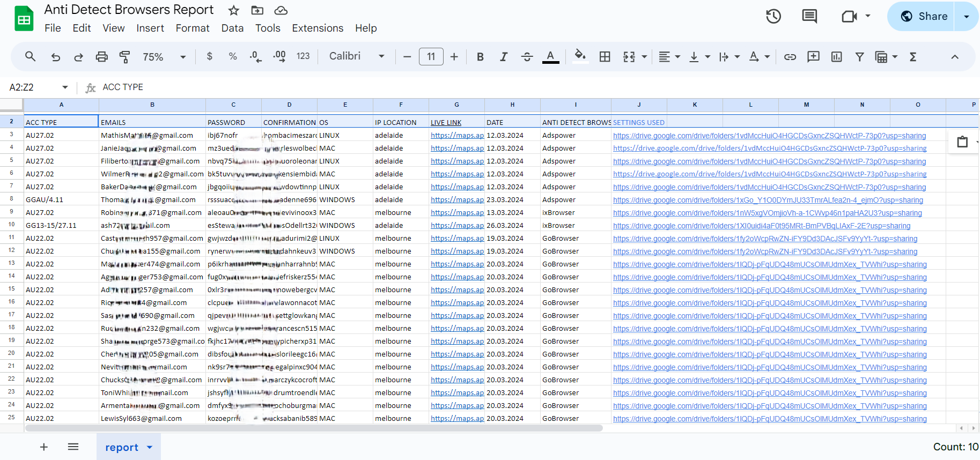Open the Google Sheets home icon
The image size is (980, 460).
point(24,19)
